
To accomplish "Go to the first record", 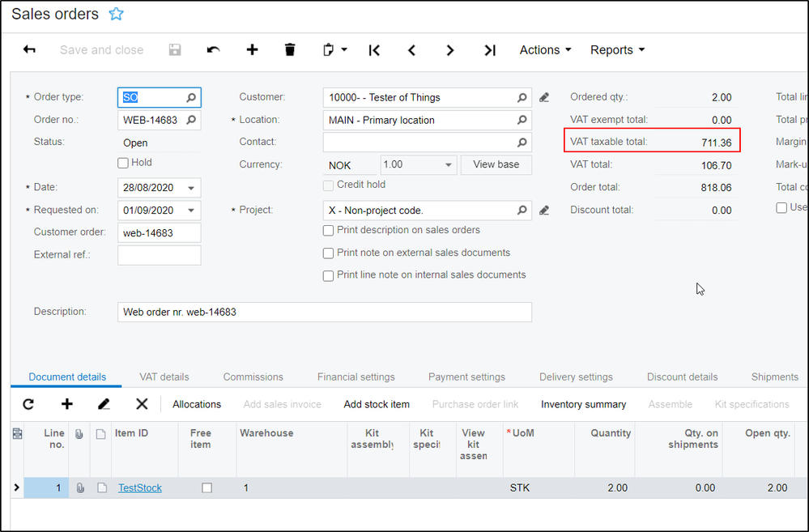I will (x=374, y=50).
